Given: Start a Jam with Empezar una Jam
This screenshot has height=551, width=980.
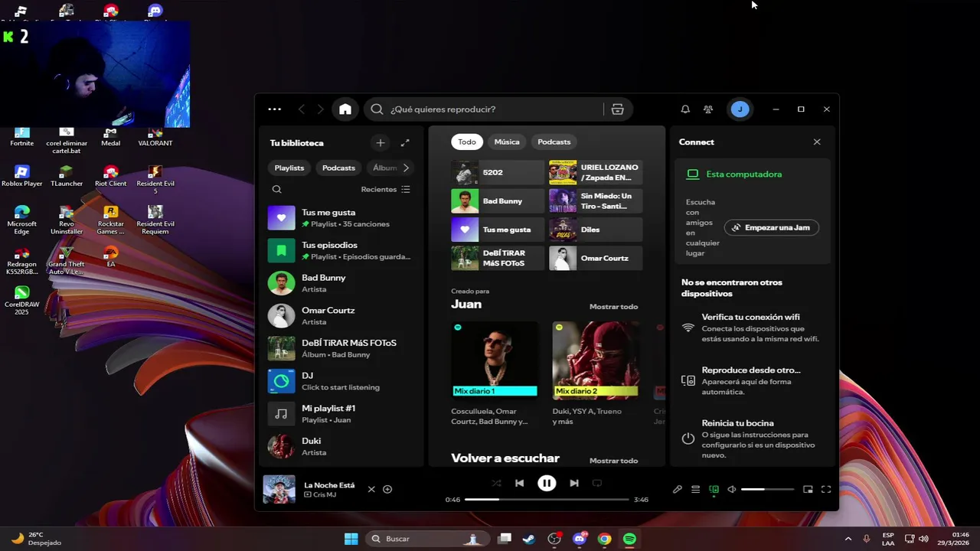Looking at the screenshot, I should pos(772,227).
